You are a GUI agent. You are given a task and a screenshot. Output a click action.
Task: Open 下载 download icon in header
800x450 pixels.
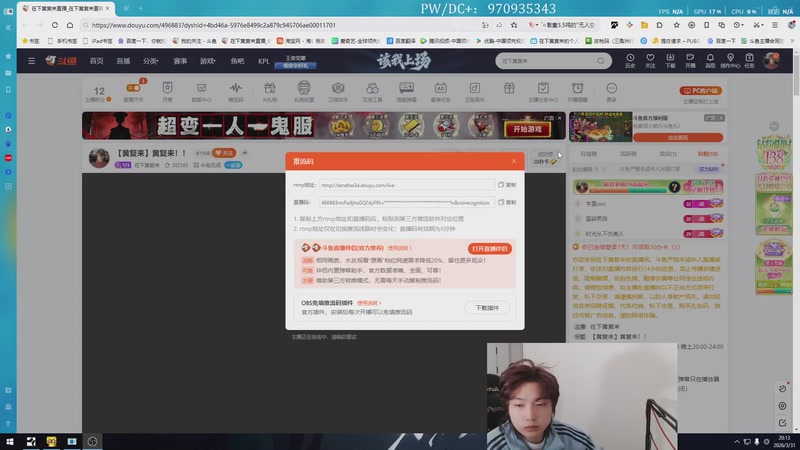point(670,61)
